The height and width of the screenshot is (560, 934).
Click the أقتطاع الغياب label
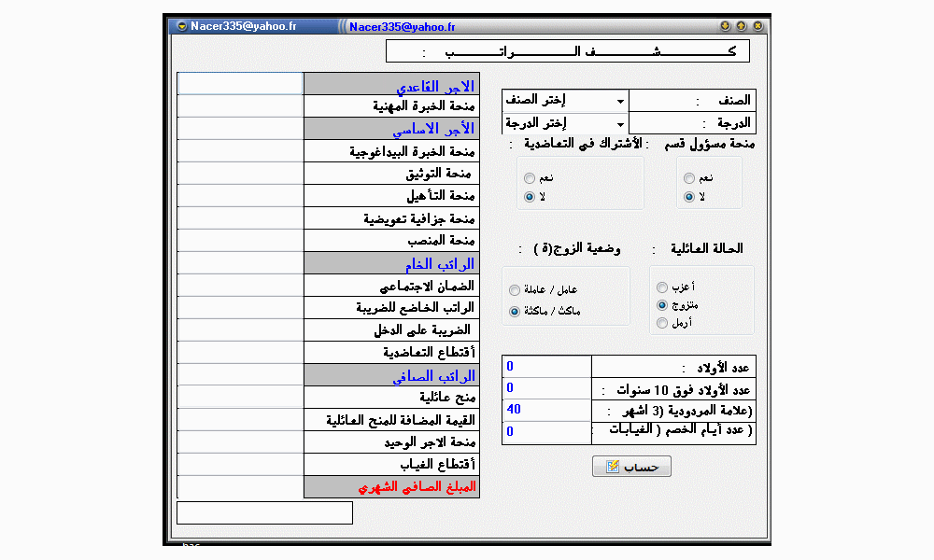(x=437, y=465)
